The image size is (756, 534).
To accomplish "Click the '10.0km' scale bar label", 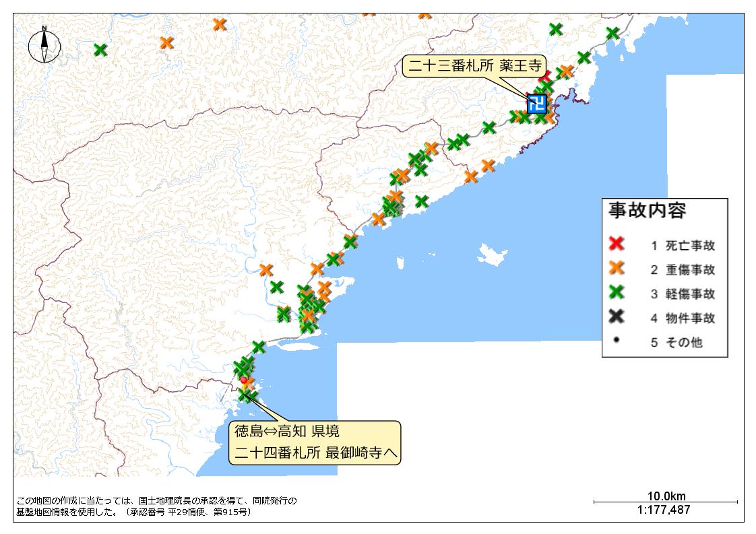I will pyautogui.click(x=666, y=496).
